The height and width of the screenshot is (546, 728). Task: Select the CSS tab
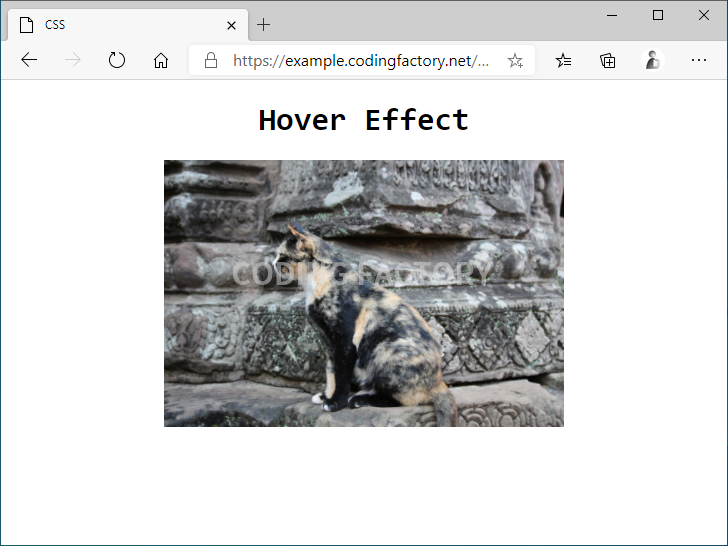[120, 24]
